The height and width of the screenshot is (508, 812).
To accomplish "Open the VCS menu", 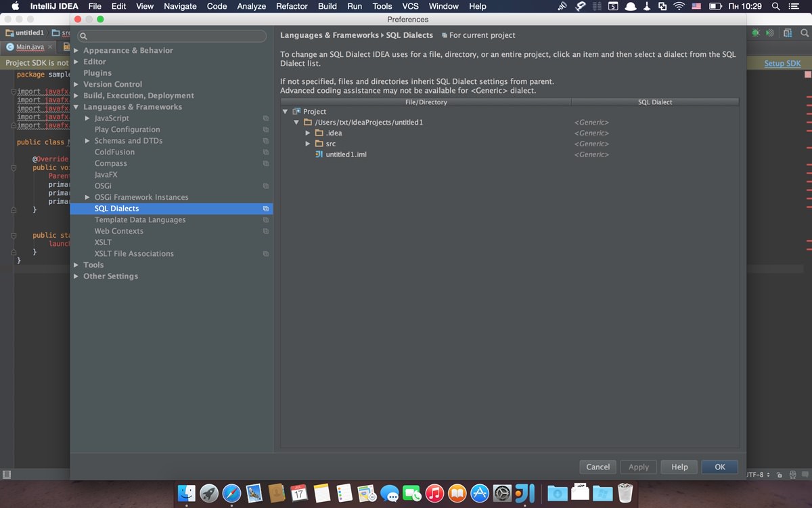I will tap(411, 6).
